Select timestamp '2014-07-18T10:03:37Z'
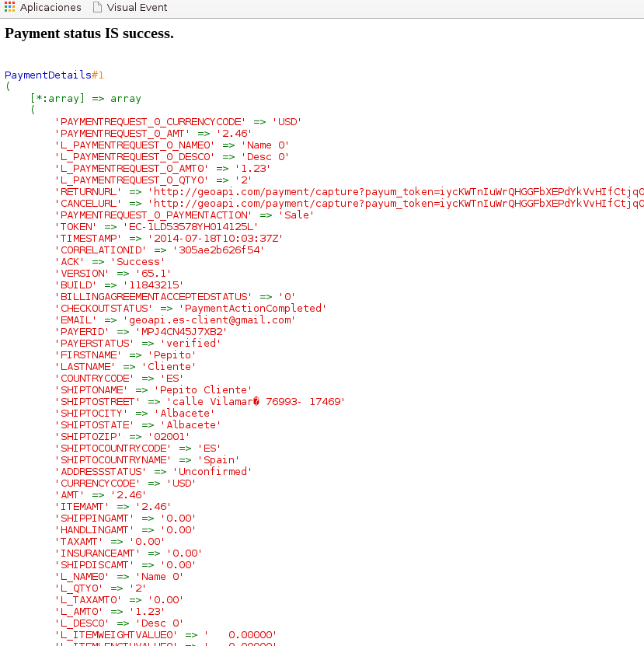Screen dimensions: 644x646 (215, 239)
